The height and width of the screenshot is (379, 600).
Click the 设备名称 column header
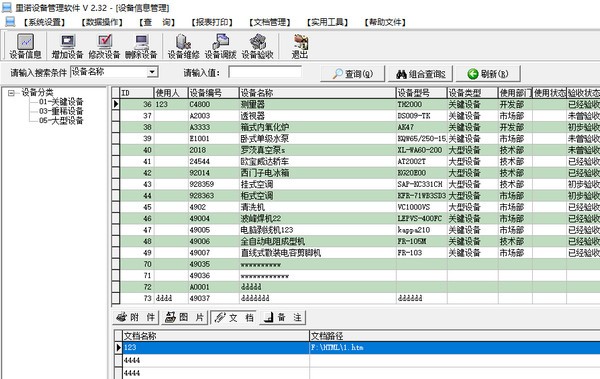(317, 93)
